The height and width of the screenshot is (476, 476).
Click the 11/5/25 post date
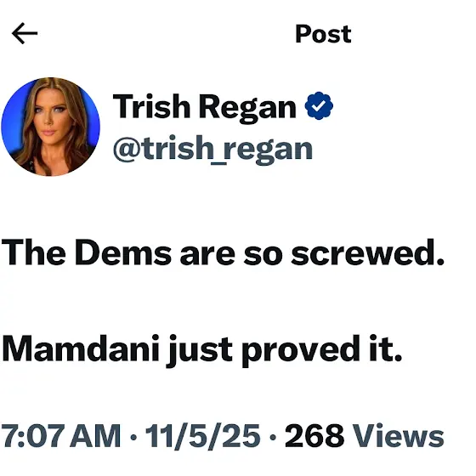click(202, 435)
